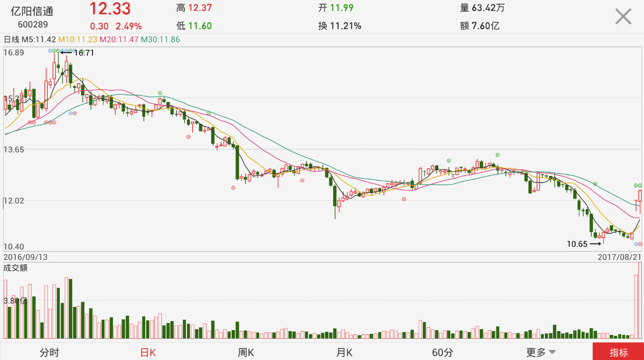Click the volume value 量 63.42万
The width and height of the screenshot is (644, 360).
coord(483,8)
